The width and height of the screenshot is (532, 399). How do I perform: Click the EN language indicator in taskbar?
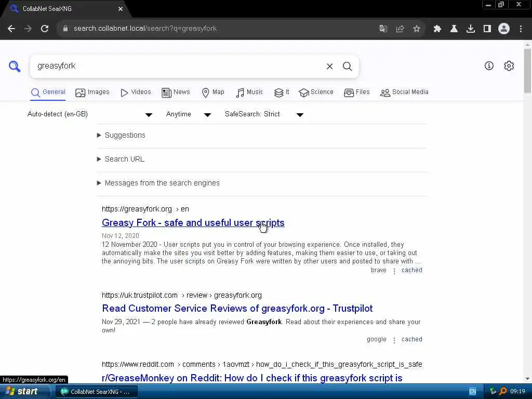(x=473, y=392)
